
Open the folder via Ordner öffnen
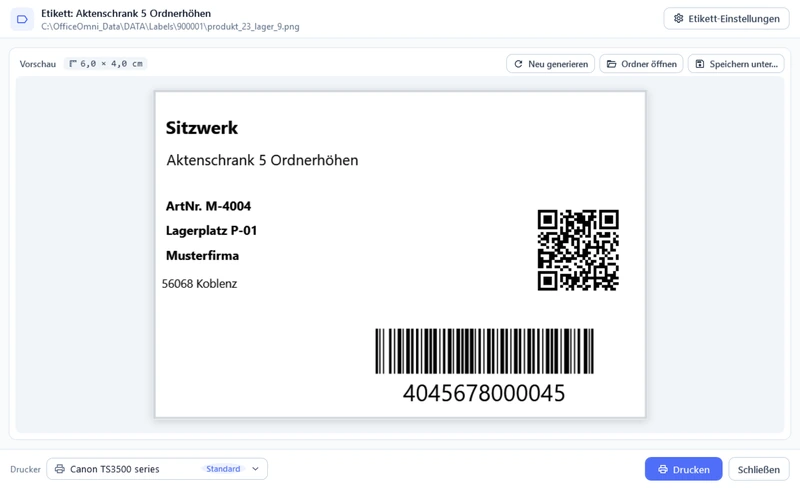pos(641,64)
